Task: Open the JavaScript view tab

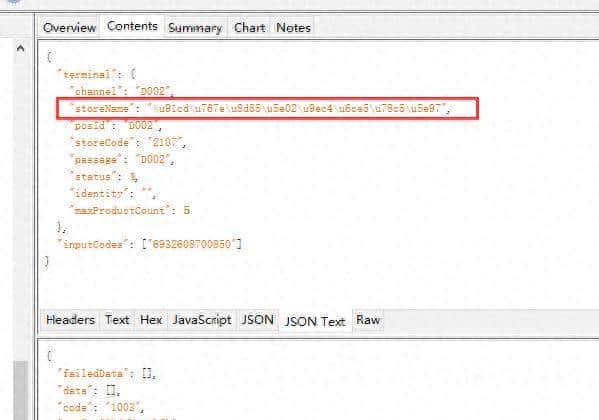Action: tap(202, 320)
